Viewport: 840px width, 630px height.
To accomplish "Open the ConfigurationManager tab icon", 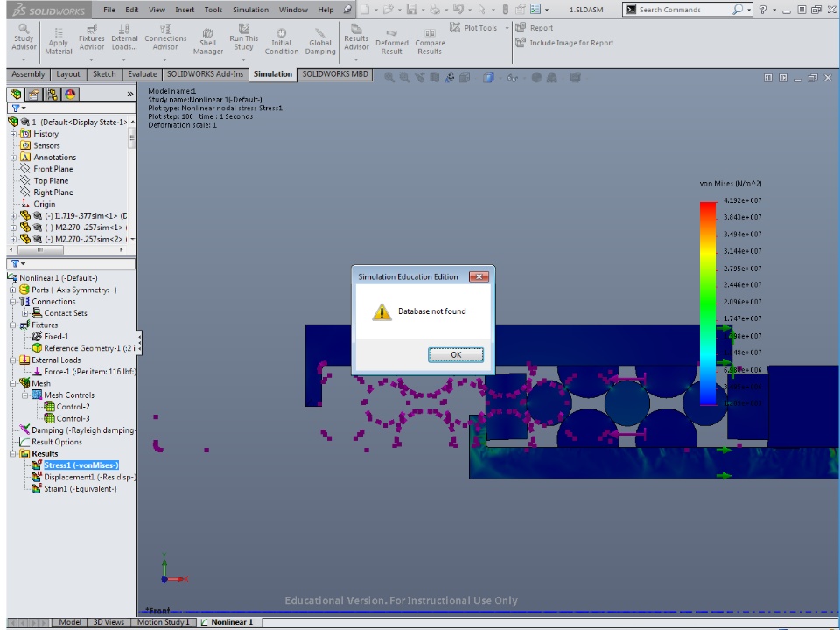I will (x=52, y=94).
